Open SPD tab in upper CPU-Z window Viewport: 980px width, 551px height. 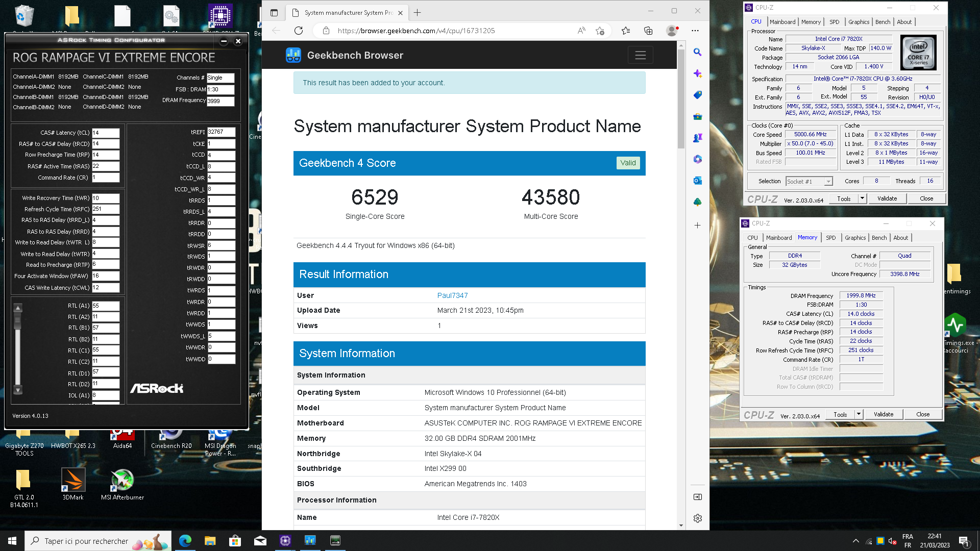(834, 22)
